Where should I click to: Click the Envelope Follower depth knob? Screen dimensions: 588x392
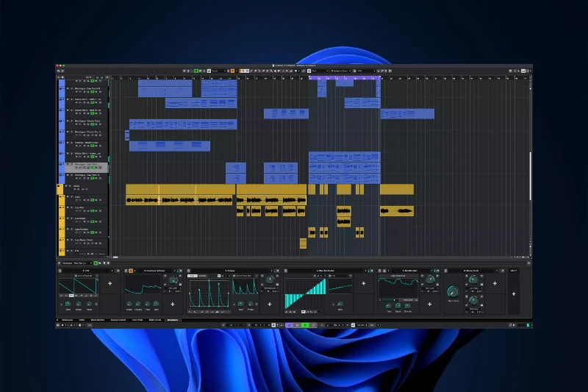click(173, 280)
